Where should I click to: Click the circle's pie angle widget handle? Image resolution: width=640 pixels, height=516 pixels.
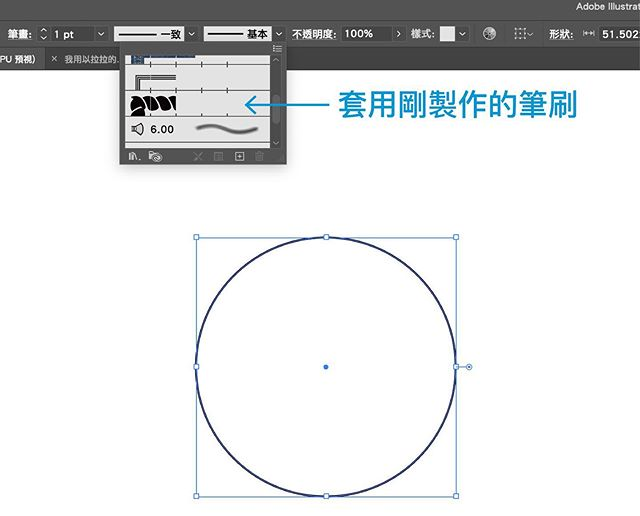[469, 367]
